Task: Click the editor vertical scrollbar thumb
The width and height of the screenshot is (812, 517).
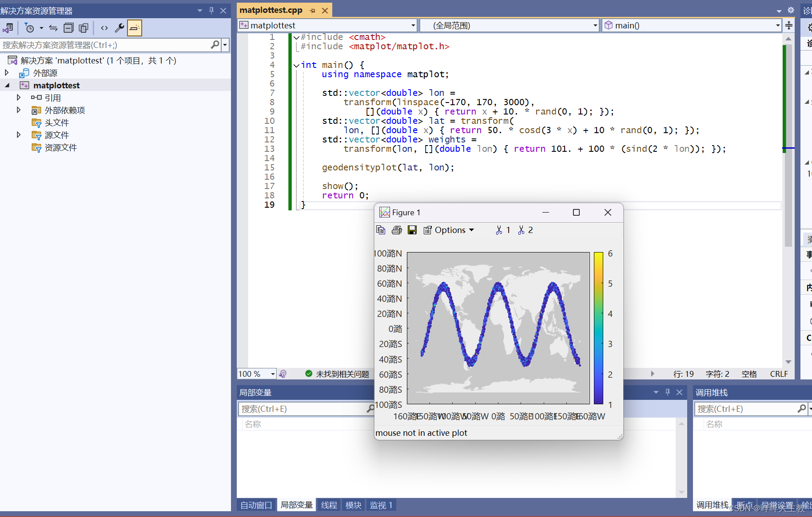Action: tap(788, 146)
